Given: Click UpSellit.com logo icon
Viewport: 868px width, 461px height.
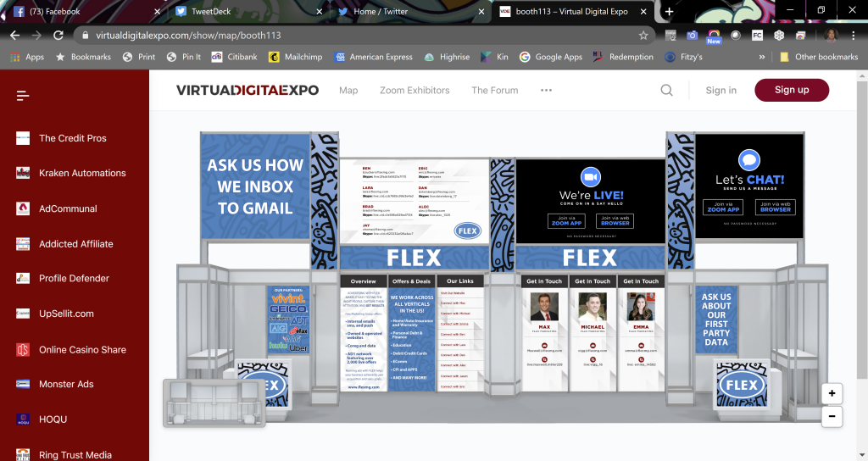Looking at the screenshot, I should pos(23,314).
